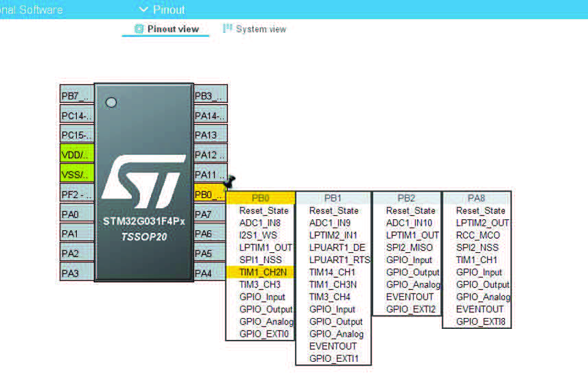Click the pin-1 circle marker on chip
The height and width of the screenshot is (381, 588).
click(x=111, y=102)
